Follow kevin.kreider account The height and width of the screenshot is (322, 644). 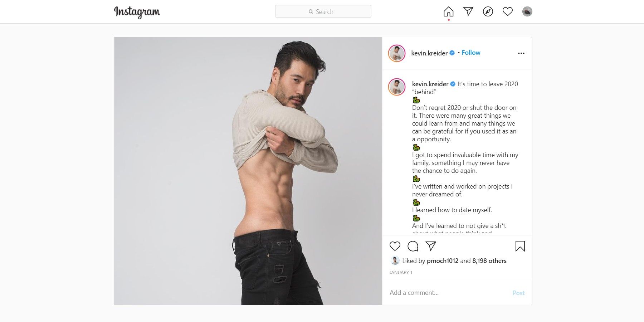(x=471, y=53)
